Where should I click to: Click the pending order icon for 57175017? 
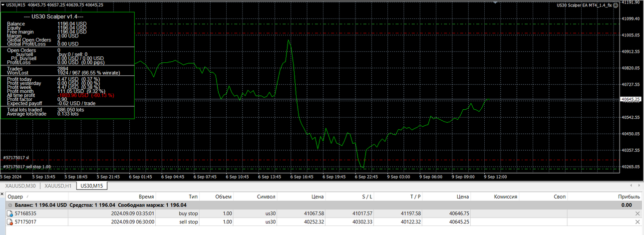click(9, 222)
